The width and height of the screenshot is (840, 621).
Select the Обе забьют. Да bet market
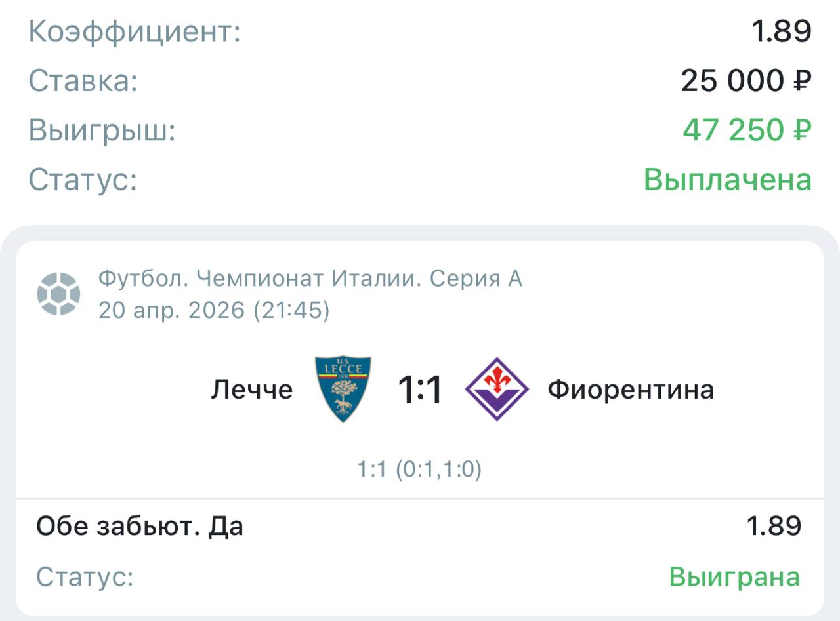[140, 526]
